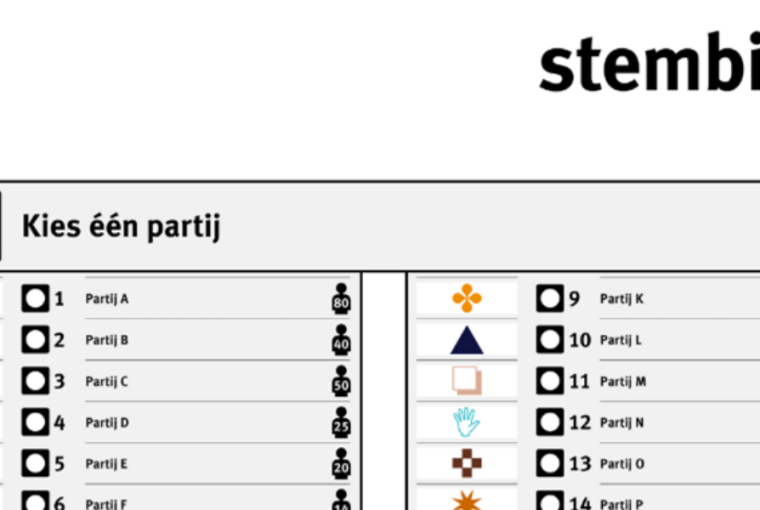Choose the voting circle for Partij K
The width and height of the screenshot is (760, 510).
coord(550,298)
